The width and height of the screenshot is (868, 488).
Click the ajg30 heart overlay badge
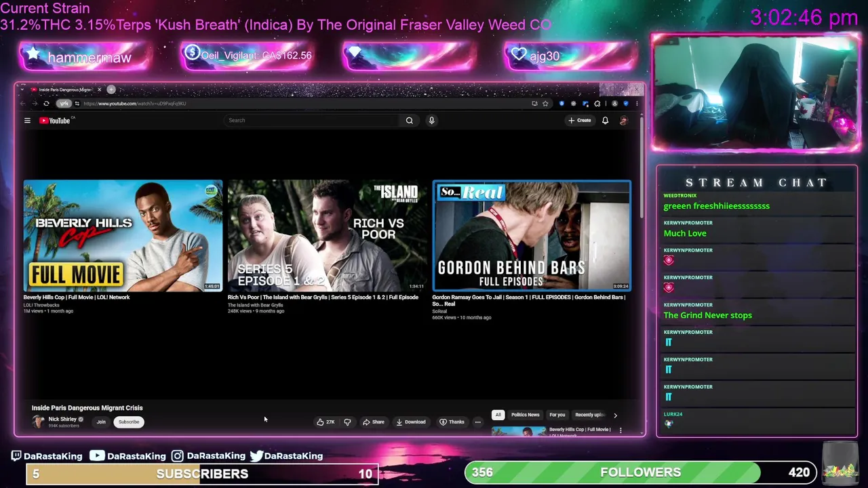[570, 56]
